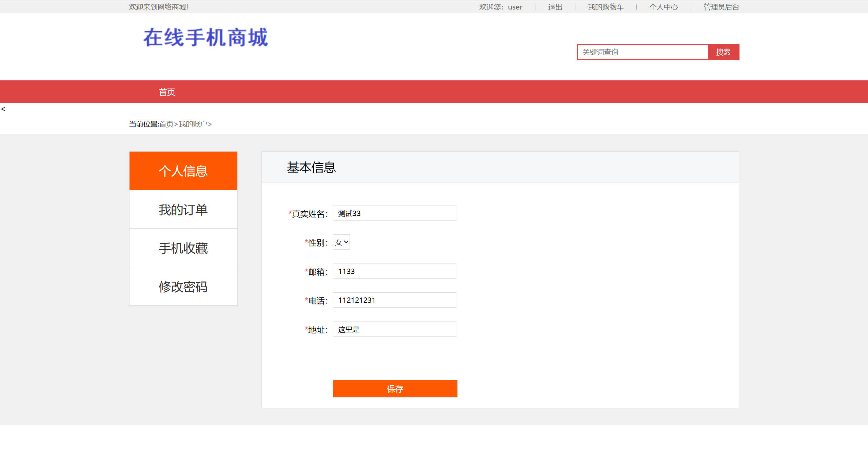
Task: Click the back arrow below navigation
Action: point(3,109)
